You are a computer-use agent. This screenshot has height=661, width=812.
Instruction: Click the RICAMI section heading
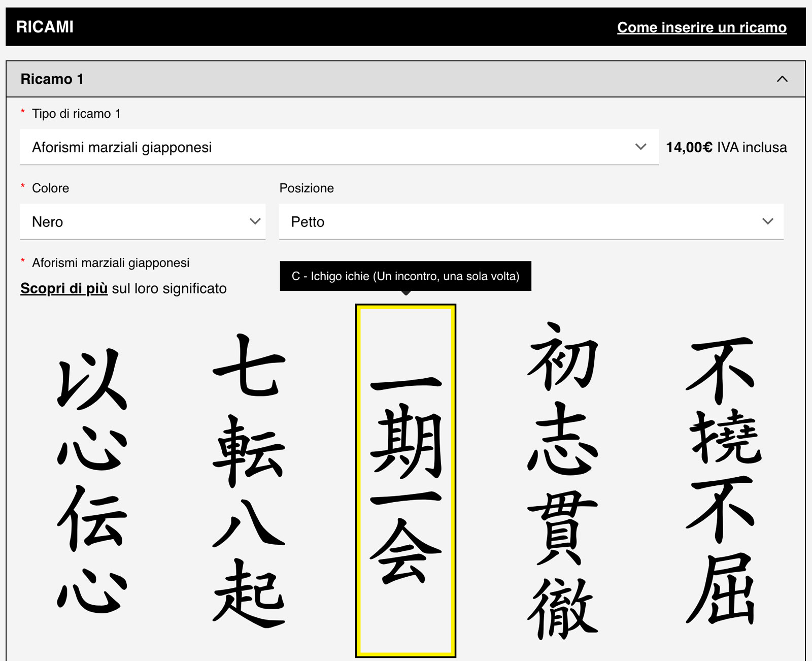[x=45, y=27]
